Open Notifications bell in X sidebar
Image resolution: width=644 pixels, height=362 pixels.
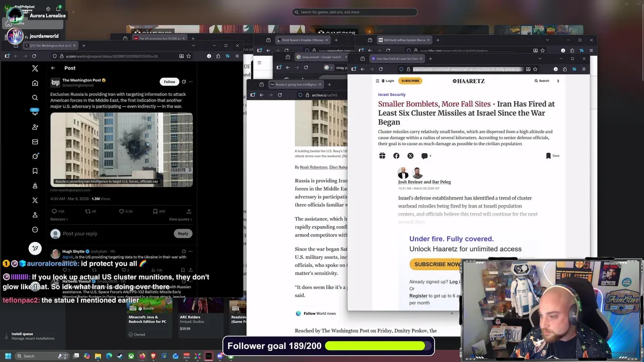point(35,112)
